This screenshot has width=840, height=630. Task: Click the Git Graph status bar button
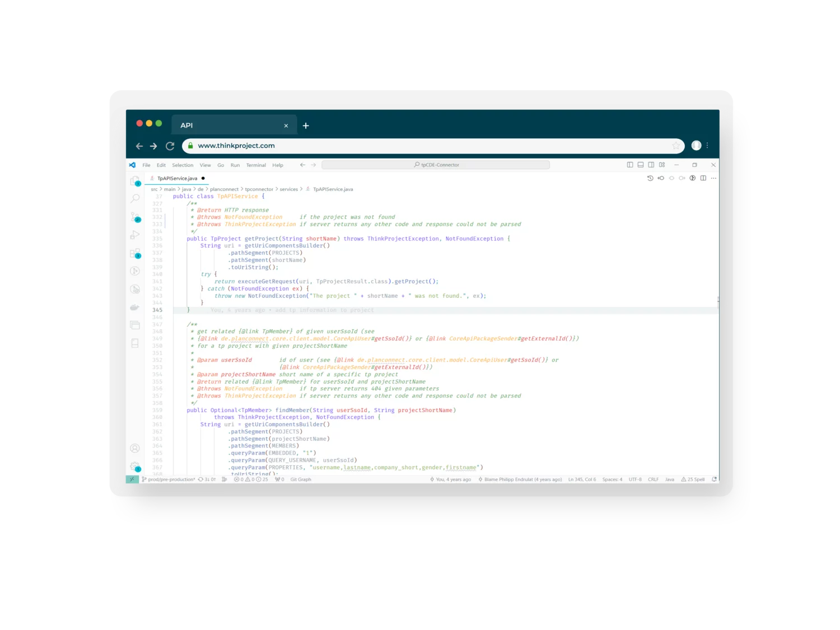click(301, 479)
